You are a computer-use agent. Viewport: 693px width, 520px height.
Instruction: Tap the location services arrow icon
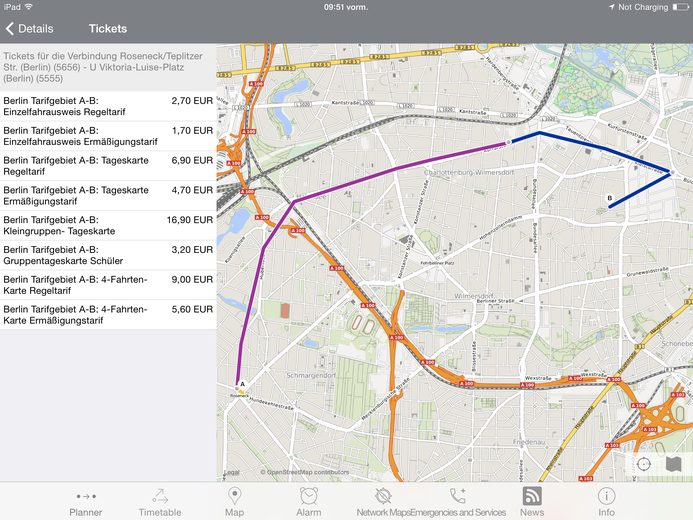pos(612,7)
